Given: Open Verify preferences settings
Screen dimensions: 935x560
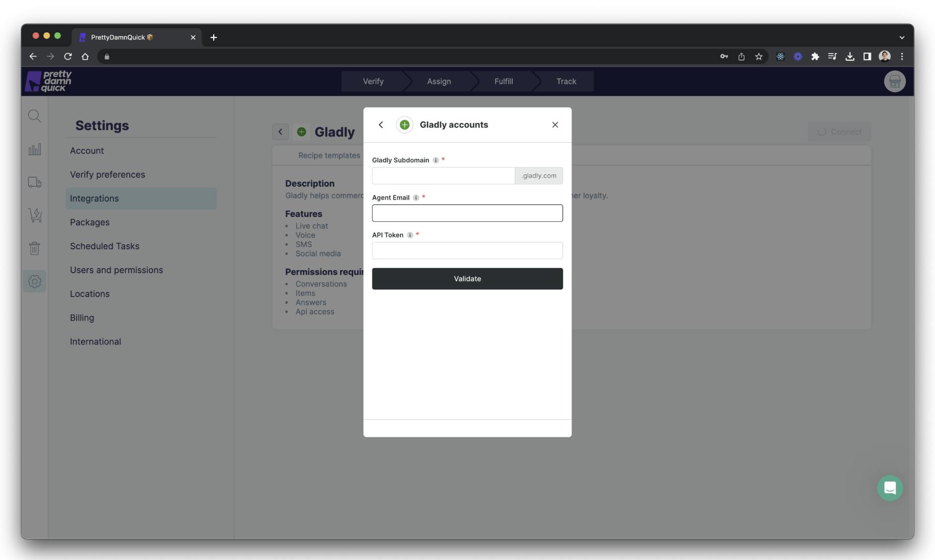Looking at the screenshot, I should click(x=141, y=175).
